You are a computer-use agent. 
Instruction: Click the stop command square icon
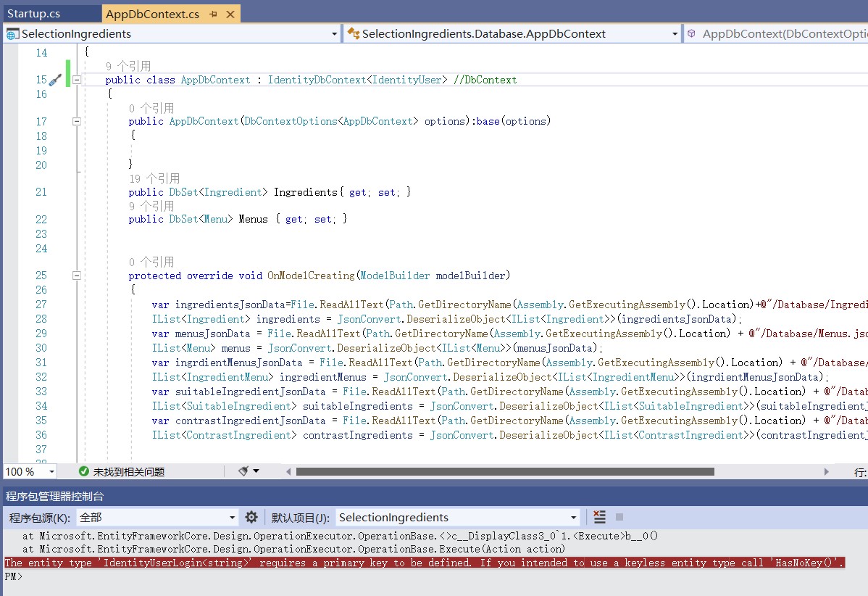point(619,517)
